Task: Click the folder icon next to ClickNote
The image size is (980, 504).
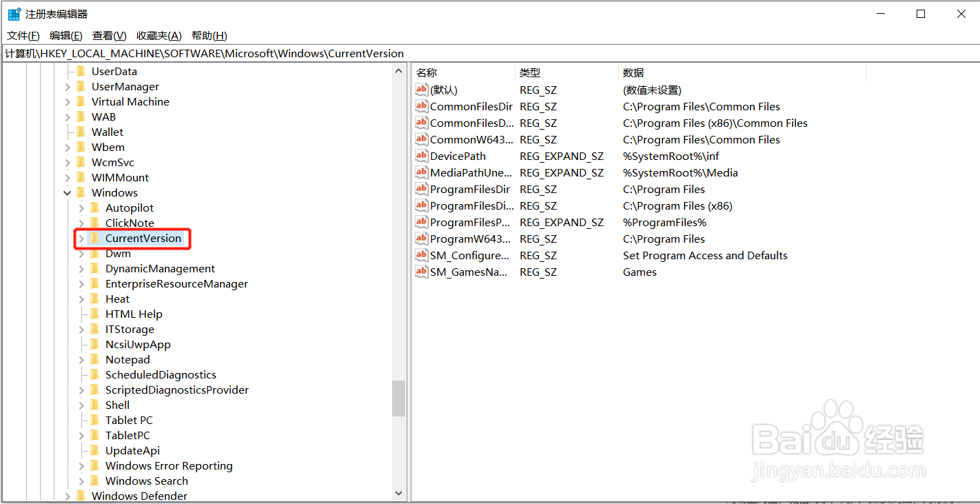Action: click(x=94, y=223)
